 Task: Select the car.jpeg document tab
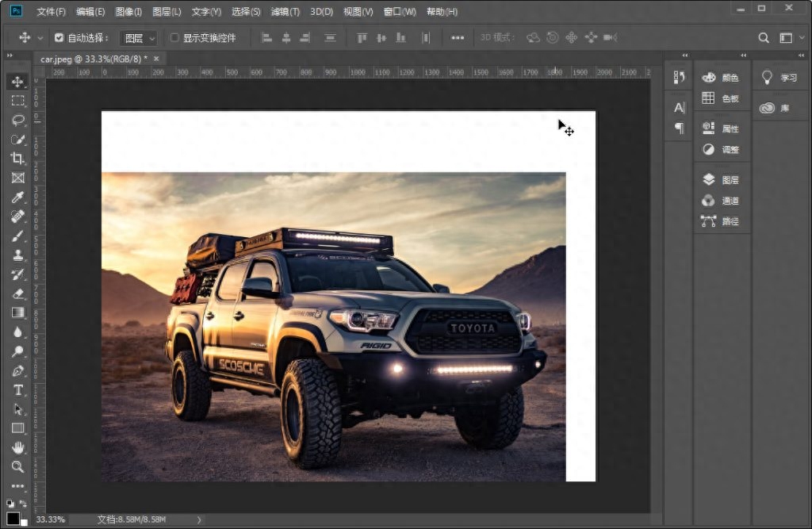click(x=94, y=59)
